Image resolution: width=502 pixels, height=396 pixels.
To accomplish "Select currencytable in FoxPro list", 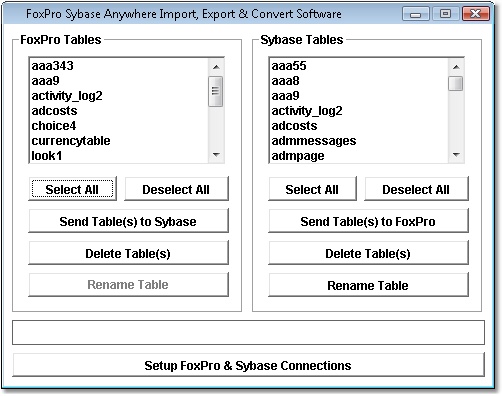I will 119,141.
